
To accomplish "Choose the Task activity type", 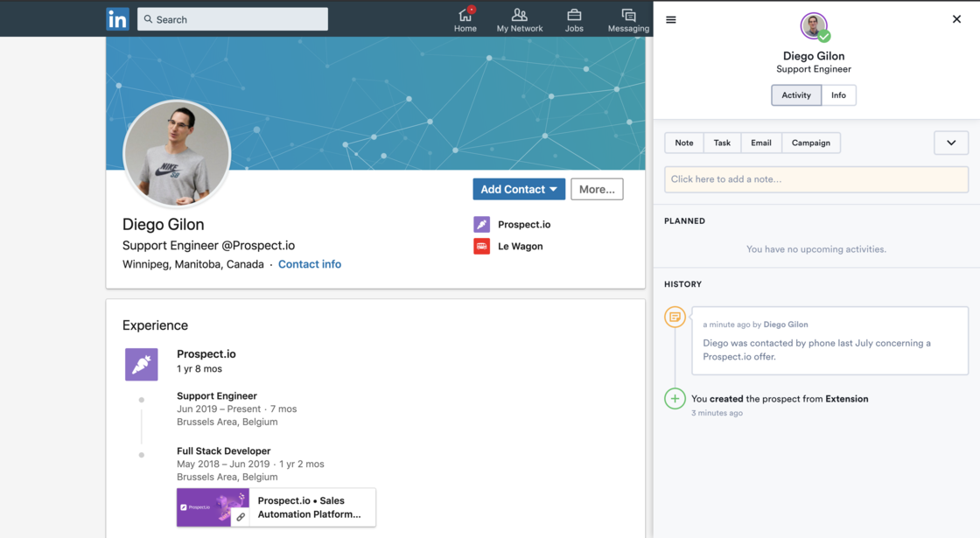I will click(x=722, y=143).
